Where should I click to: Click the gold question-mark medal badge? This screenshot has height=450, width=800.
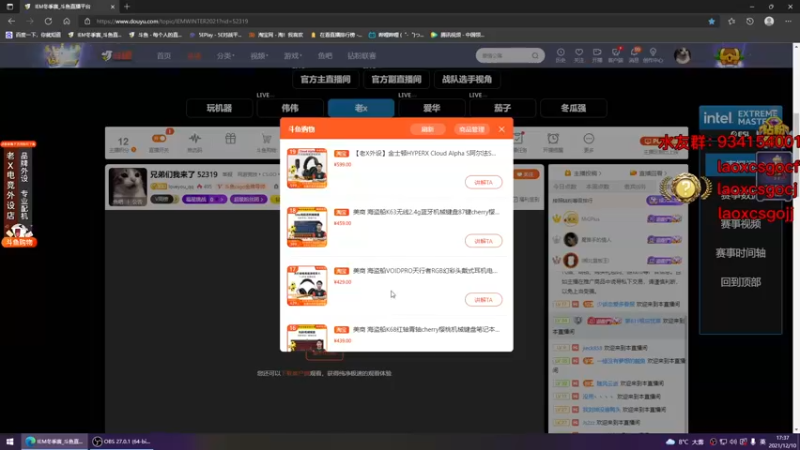tap(686, 188)
